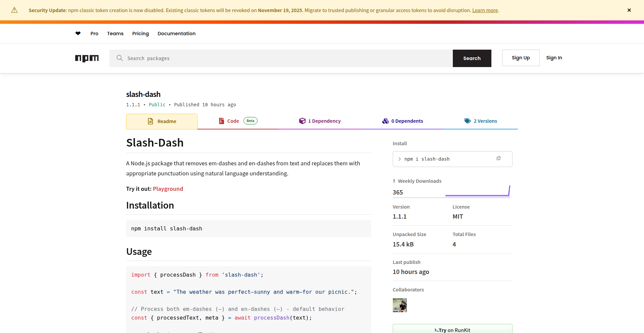Click the tag icon beside 2 Versions

pos(467,121)
